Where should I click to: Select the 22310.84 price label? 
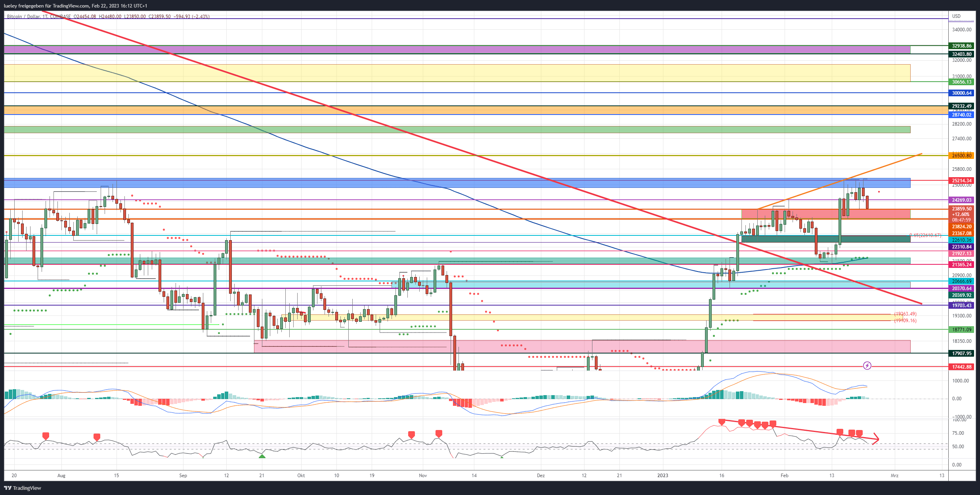click(x=961, y=247)
